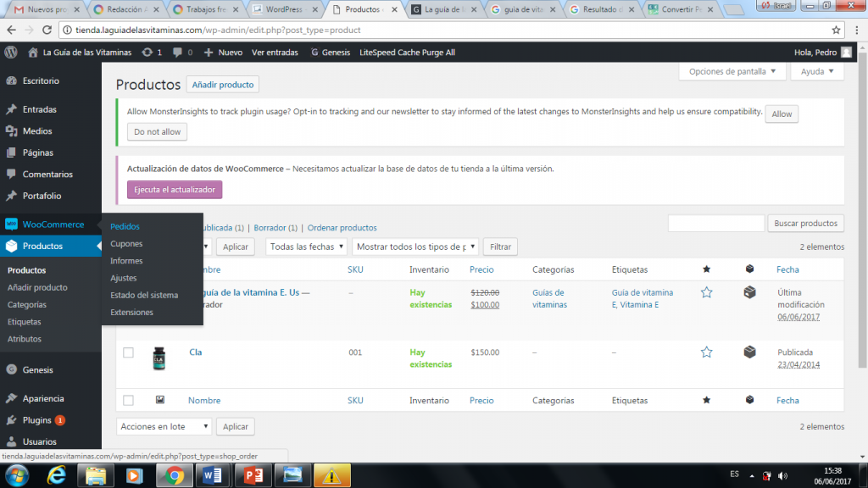Open Ordenar productos link
Image resolution: width=868 pixels, height=488 pixels.
pyautogui.click(x=342, y=227)
